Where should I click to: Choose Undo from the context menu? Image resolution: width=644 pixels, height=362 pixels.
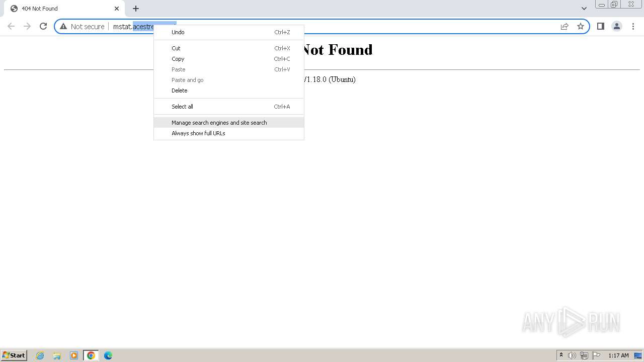coord(229,32)
